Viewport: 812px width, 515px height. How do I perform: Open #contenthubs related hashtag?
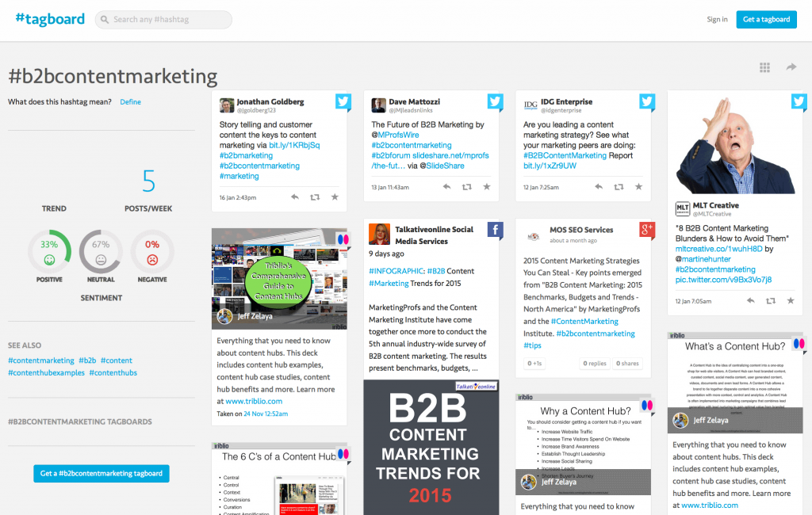coord(113,373)
